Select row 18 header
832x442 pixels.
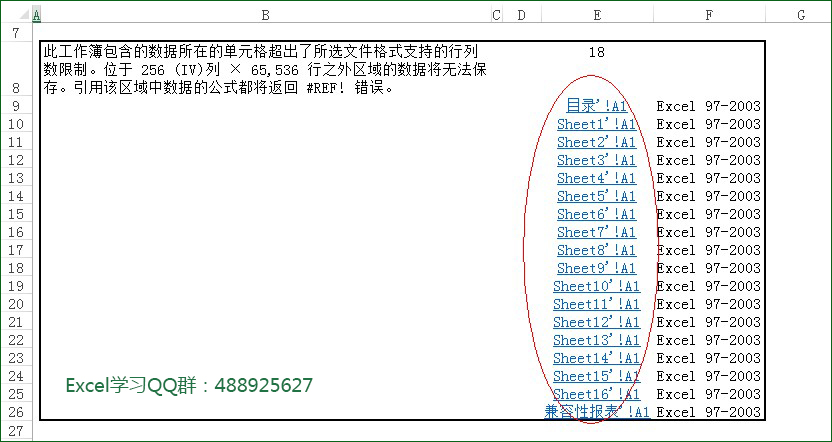pyautogui.click(x=16, y=268)
